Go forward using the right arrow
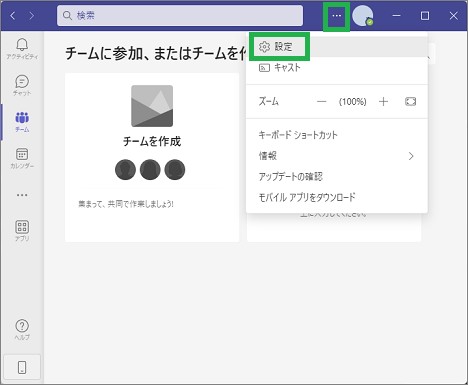This screenshot has width=468, height=385. click(x=32, y=15)
